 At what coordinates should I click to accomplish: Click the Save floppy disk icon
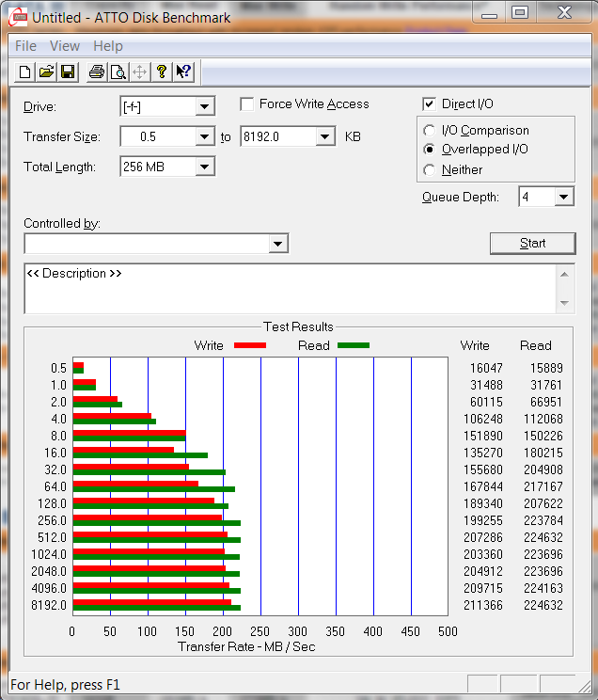coord(68,72)
